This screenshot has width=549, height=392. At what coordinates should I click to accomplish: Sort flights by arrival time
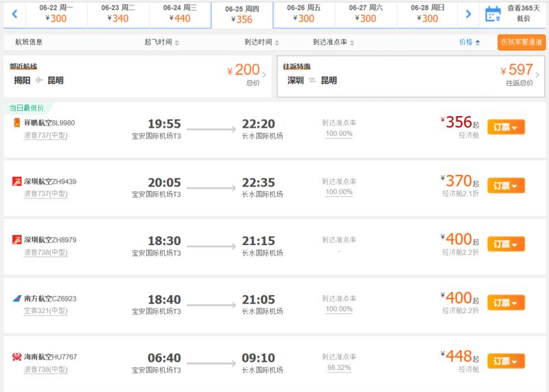click(x=261, y=42)
